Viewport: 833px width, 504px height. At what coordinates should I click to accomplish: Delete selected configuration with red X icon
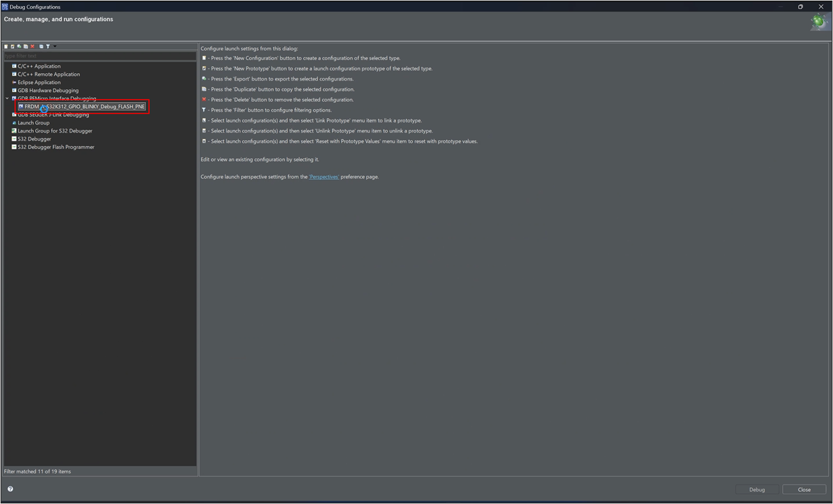32,47
